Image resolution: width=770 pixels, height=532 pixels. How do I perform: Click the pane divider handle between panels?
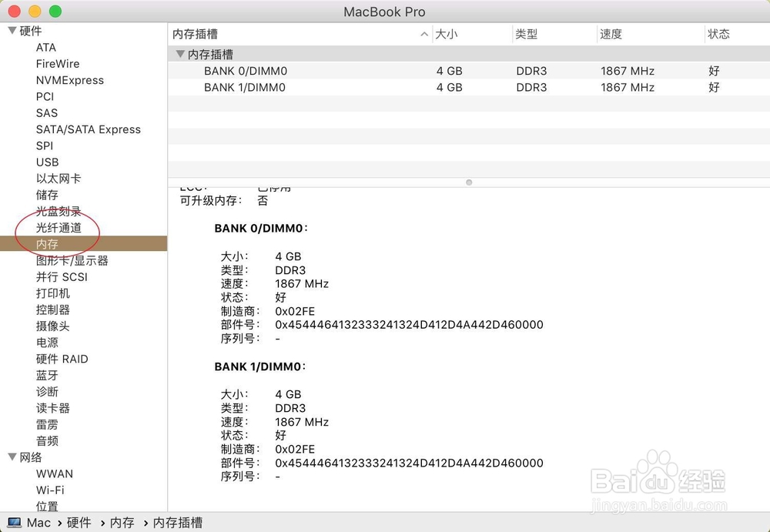click(x=468, y=182)
